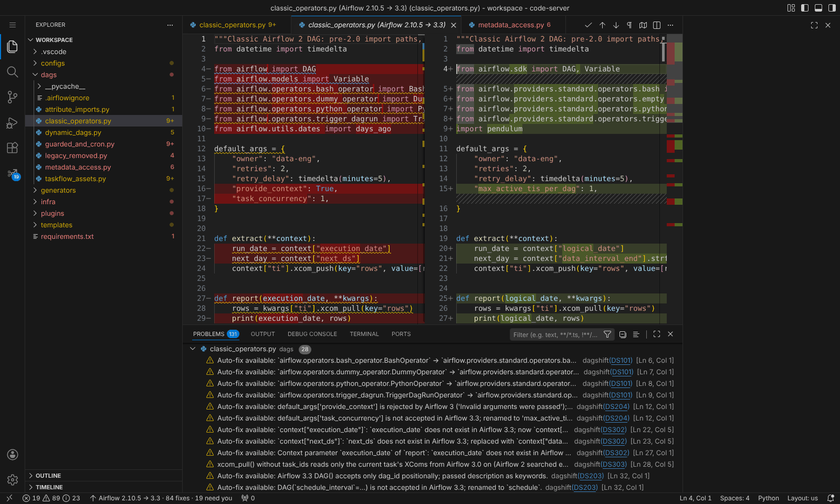Open DS101 rule link on Ln 6 problem
The image size is (840, 504).
click(621, 361)
